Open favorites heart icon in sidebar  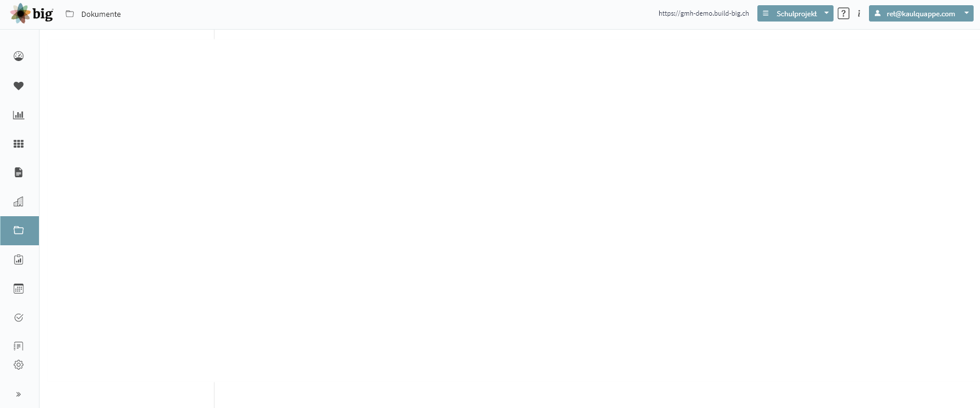(x=19, y=85)
